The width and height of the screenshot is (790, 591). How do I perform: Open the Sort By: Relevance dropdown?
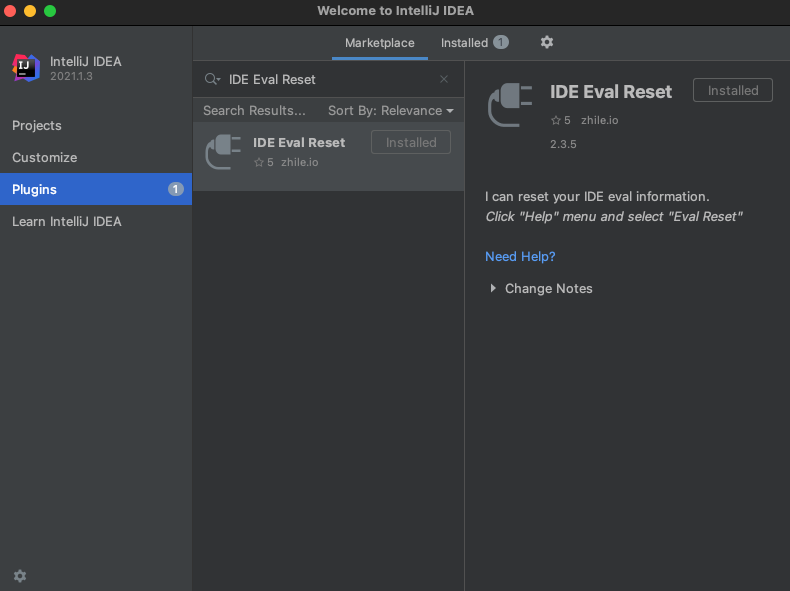(x=390, y=110)
